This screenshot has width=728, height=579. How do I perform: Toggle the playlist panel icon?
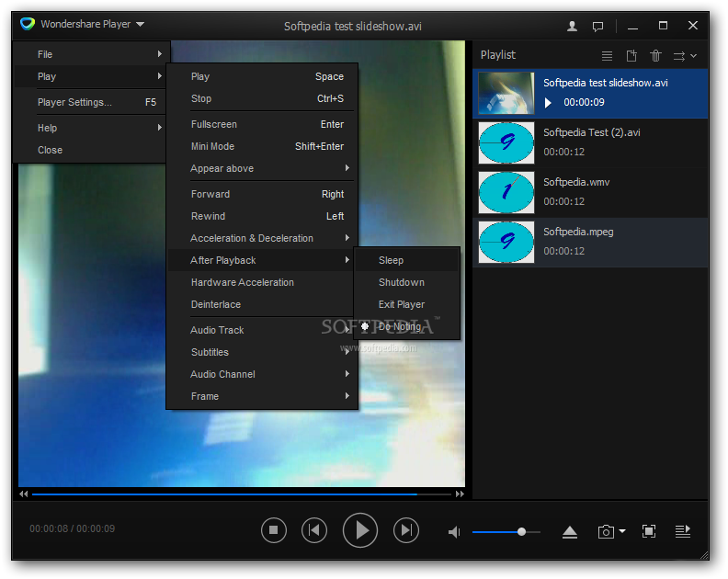tap(682, 531)
